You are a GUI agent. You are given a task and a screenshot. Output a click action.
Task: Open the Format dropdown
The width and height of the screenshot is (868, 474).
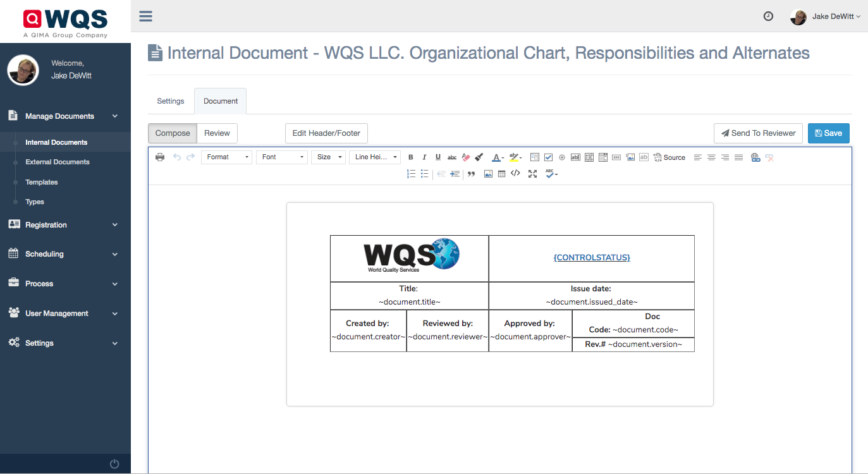[x=226, y=157]
